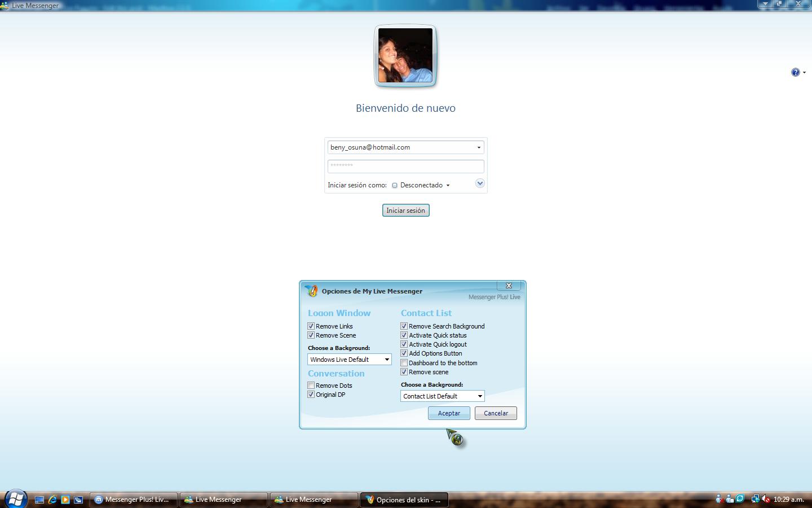Screen dimensions: 812x508
Task: Open the Windows Start orb
Action: point(15,499)
